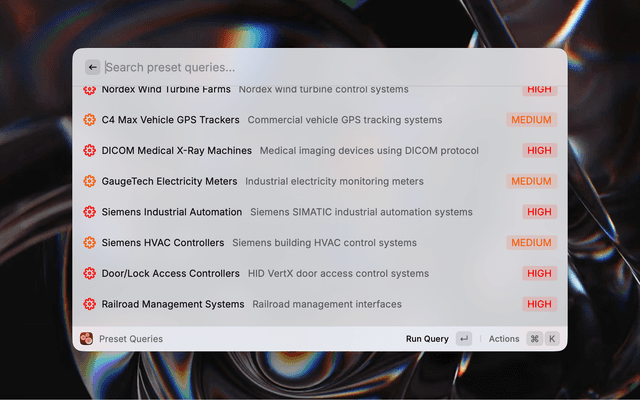The image size is (640, 400).
Task: Click the gear icon beside Door/Lock Access Controllers
Action: pyautogui.click(x=89, y=274)
